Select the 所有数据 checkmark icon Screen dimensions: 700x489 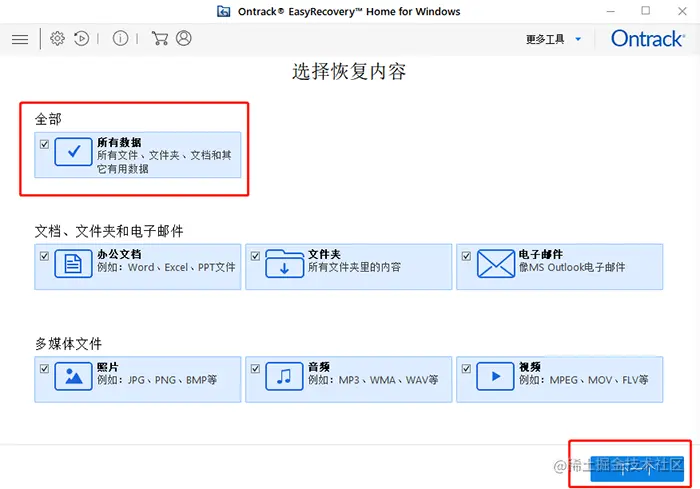[73, 152]
